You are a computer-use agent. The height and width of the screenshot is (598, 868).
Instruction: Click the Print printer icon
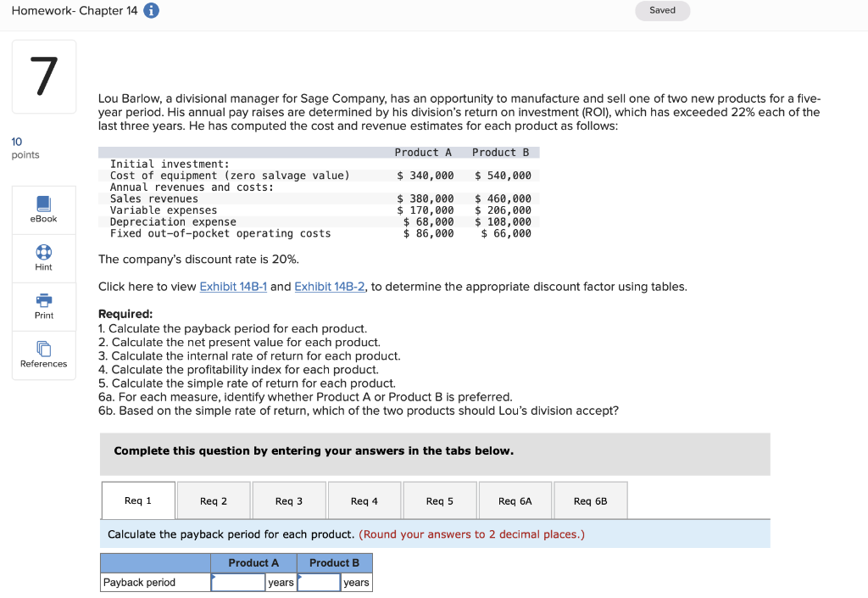click(44, 300)
